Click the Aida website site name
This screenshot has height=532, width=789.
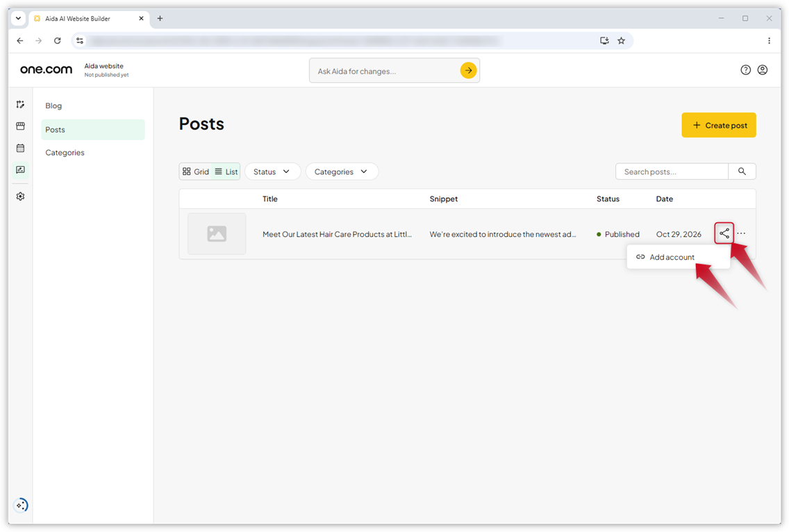103,66
